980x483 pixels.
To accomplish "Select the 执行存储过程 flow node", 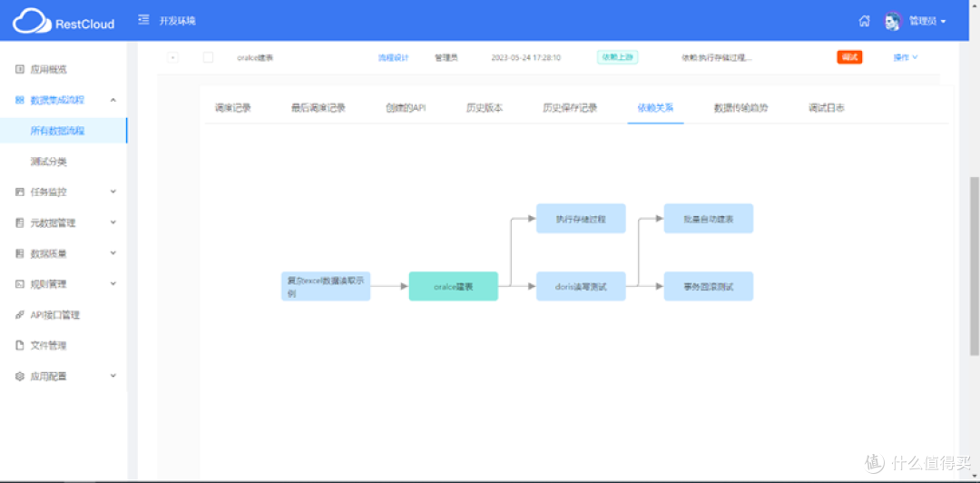I will coord(582,219).
